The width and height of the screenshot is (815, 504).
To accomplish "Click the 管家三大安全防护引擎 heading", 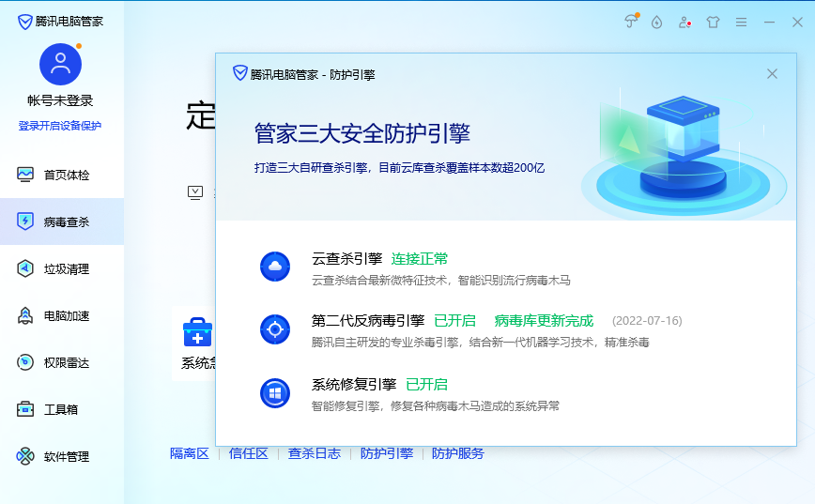I will click(362, 133).
